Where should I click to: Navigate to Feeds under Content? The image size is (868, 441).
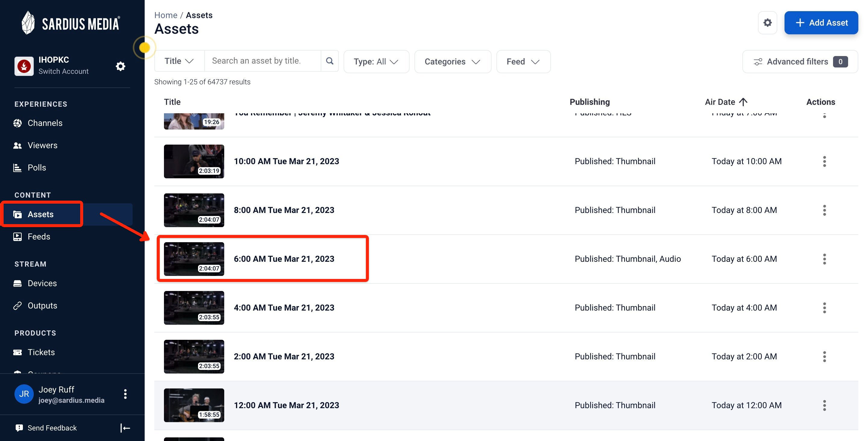[39, 236]
